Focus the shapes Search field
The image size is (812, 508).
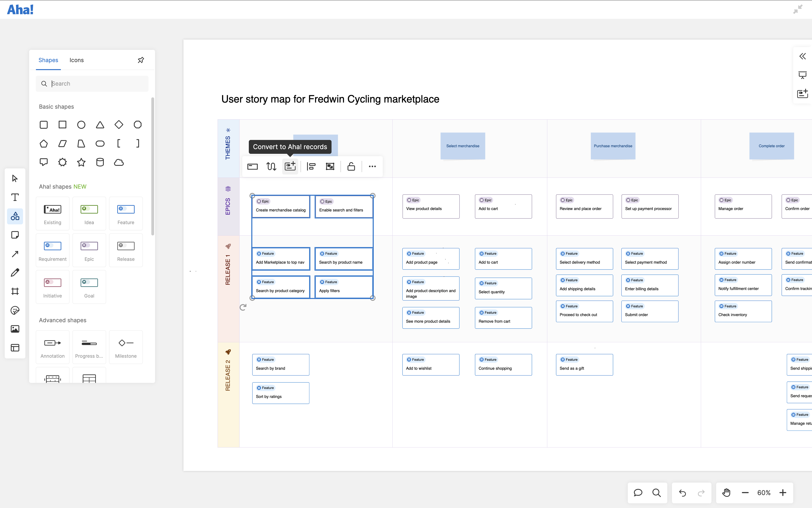pos(92,84)
